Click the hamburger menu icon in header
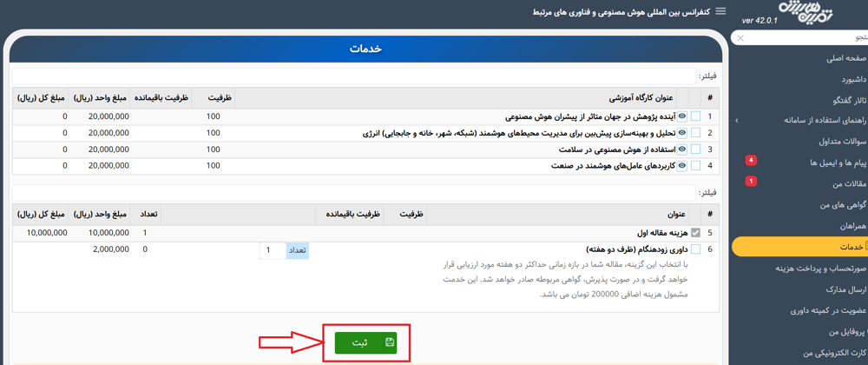This screenshot has width=868, height=365. coord(720,11)
